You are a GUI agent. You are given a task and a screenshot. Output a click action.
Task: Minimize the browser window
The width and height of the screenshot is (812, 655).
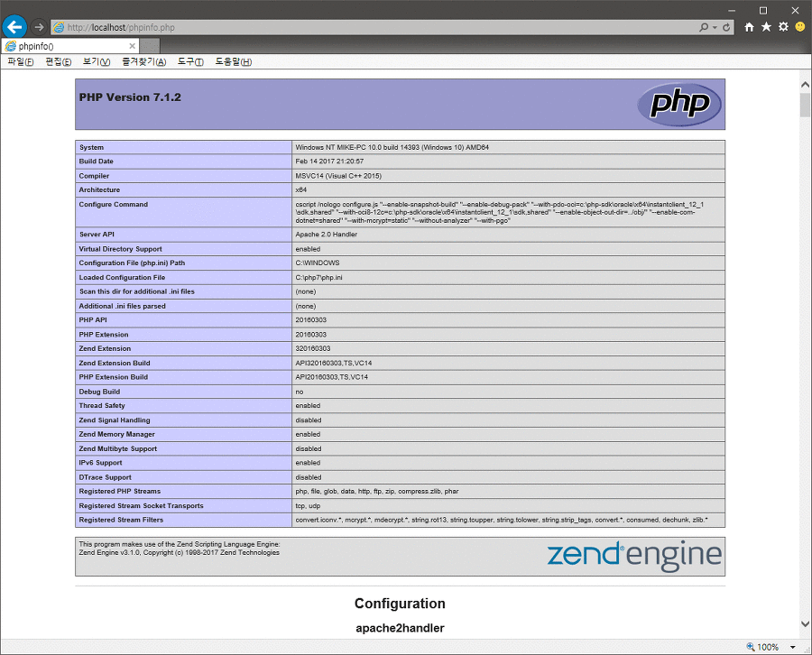coord(732,10)
